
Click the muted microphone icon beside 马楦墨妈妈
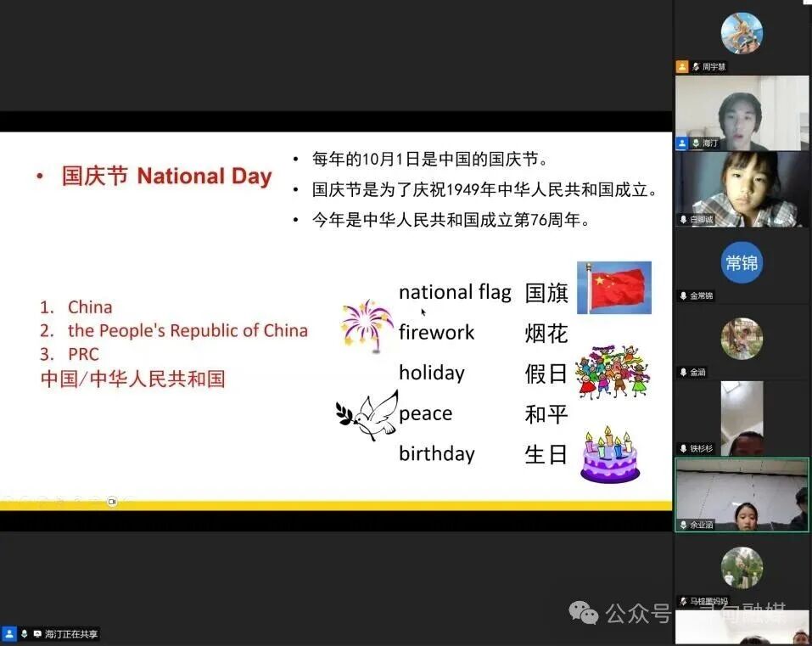coord(684,601)
